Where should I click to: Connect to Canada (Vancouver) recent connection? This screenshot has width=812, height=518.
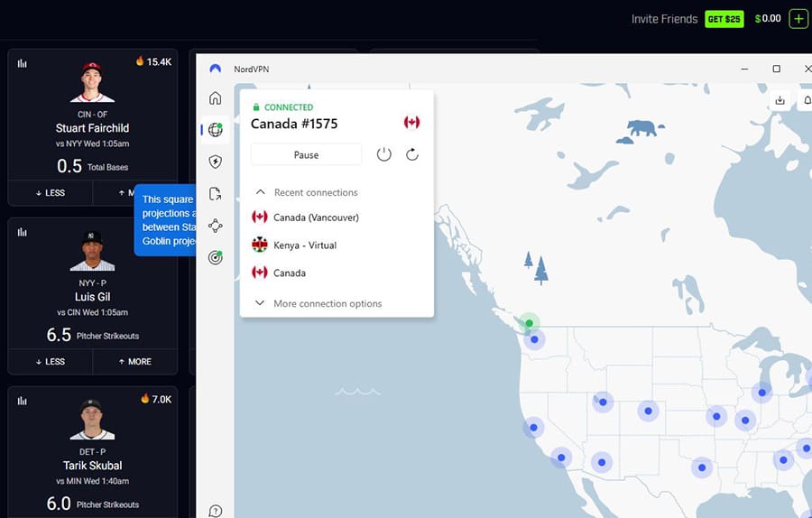click(x=306, y=217)
